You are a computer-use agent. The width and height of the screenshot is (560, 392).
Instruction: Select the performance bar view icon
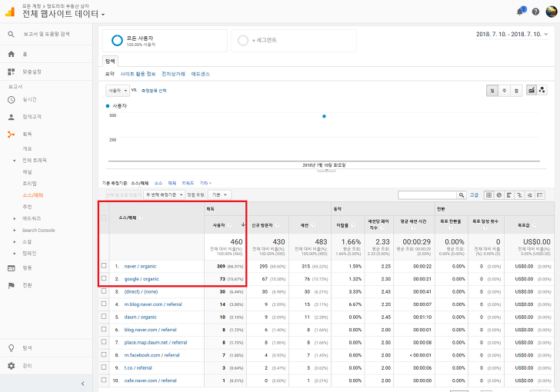[509, 195]
